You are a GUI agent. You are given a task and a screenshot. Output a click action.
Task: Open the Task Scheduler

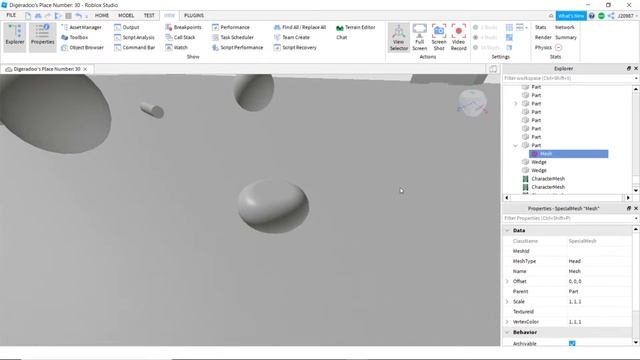pos(233,38)
